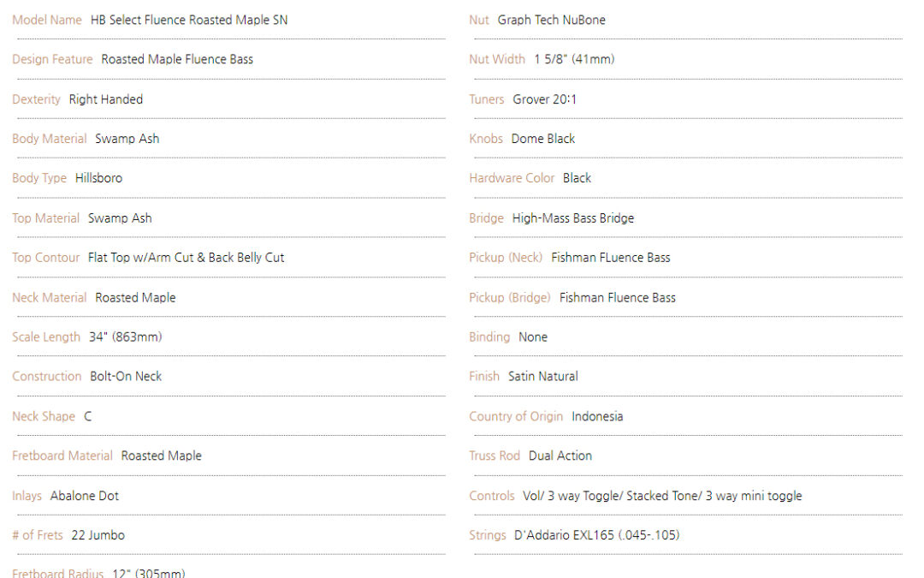924x578 pixels.
Task: Click the Hardware Color label
Action: coord(512,178)
